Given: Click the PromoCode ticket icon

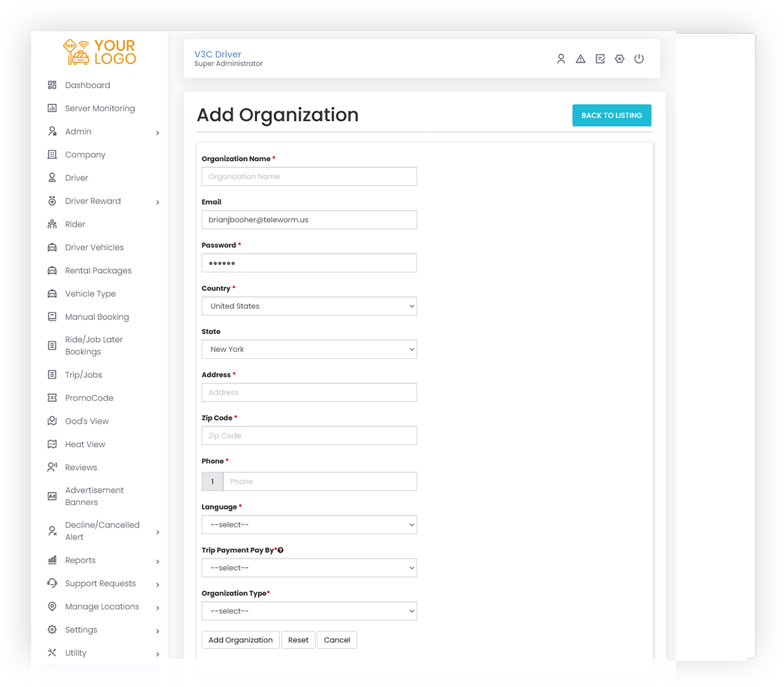Looking at the screenshot, I should coord(52,398).
